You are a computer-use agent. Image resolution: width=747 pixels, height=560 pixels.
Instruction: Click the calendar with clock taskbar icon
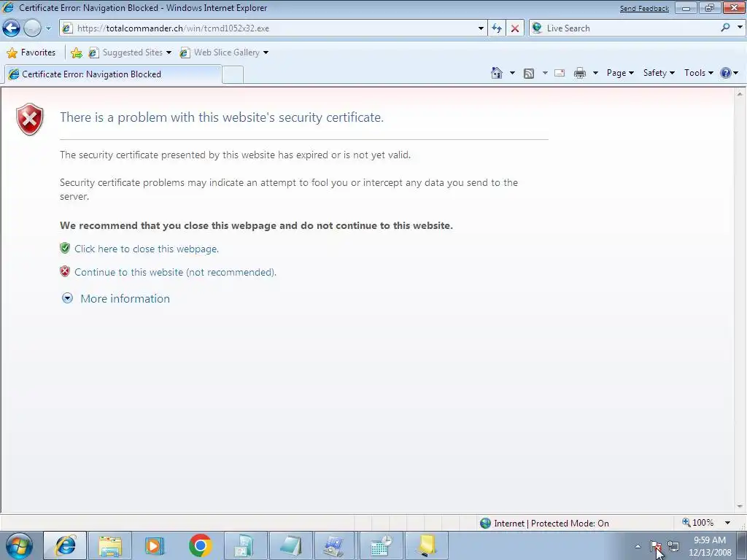click(x=381, y=545)
